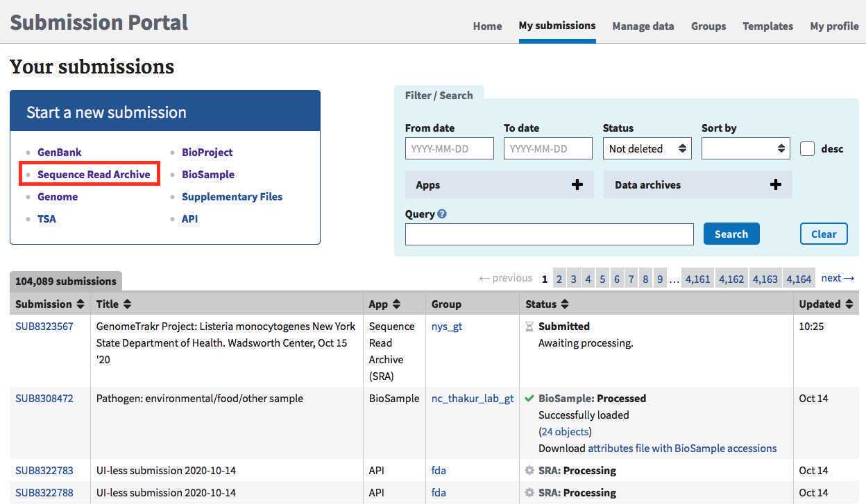Click the 104,089 submissions tab label
The height and width of the screenshot is (504, 866).
coord(66,281)
